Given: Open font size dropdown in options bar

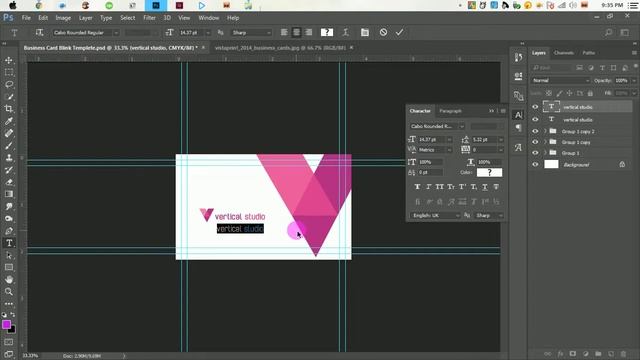Looking at the screenshot, I should pos(208,33).
